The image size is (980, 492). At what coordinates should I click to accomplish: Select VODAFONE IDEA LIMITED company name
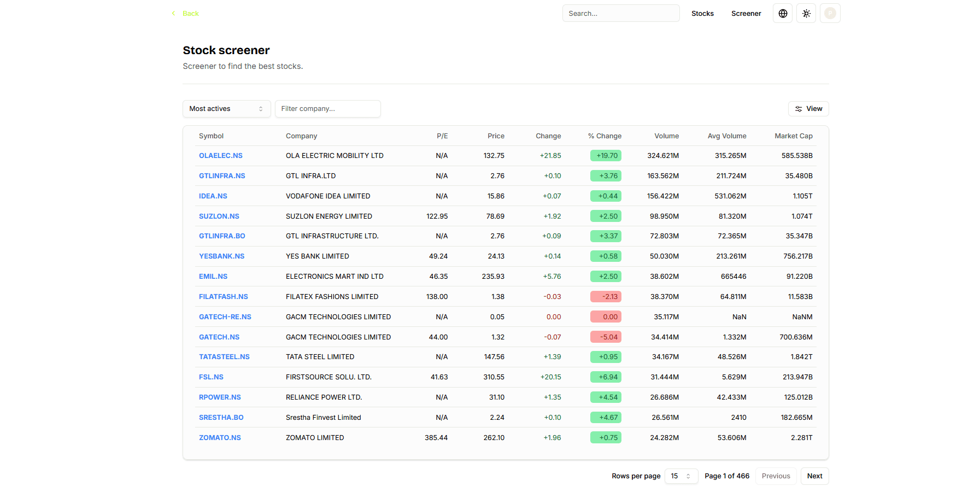328,196
